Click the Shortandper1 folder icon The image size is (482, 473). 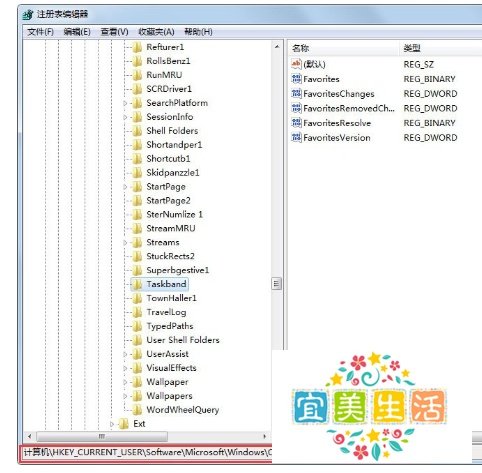(x=137, y=145)
